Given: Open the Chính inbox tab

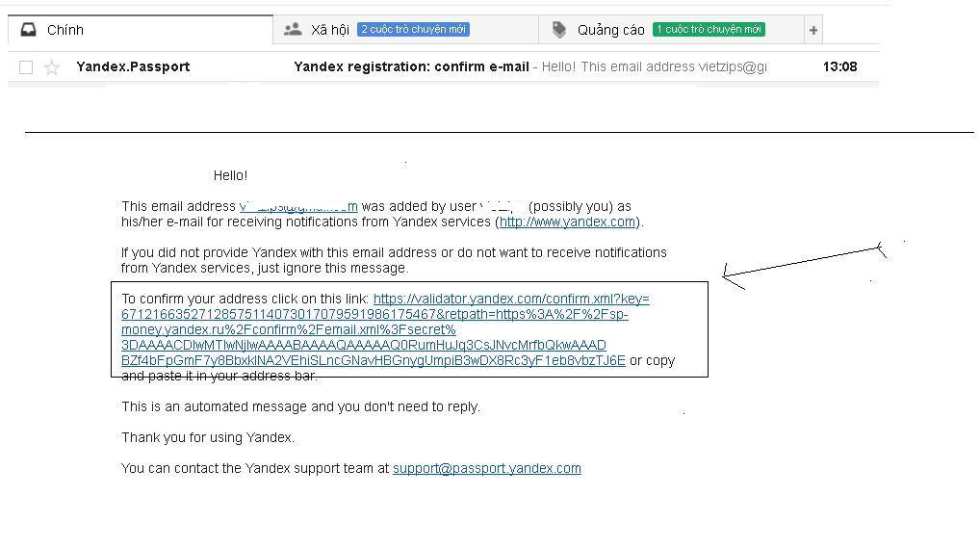Looking at the screenshot, I should 141,30.
